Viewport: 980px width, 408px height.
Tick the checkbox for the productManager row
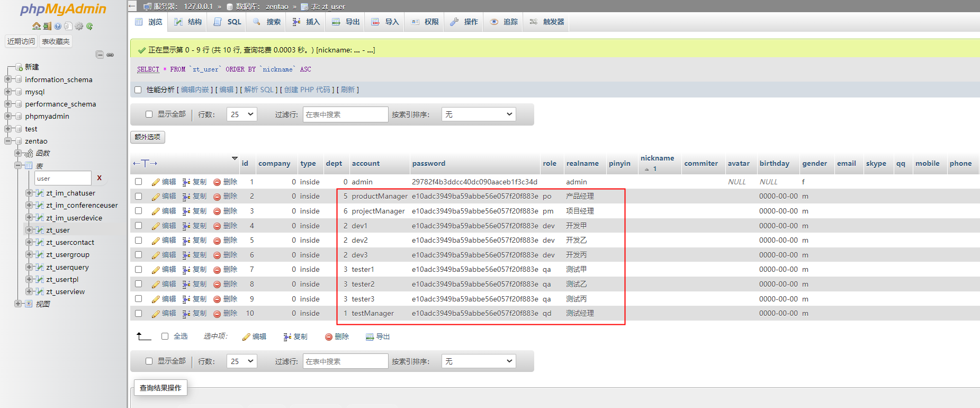pyautogui.click(x=139, y=196)
